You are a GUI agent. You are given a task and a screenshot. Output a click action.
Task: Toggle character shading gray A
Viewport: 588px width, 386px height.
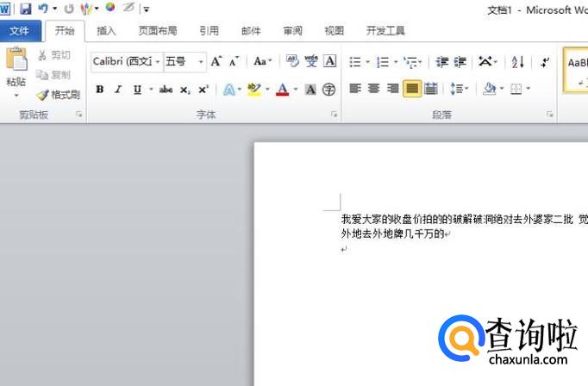point(310,90)
